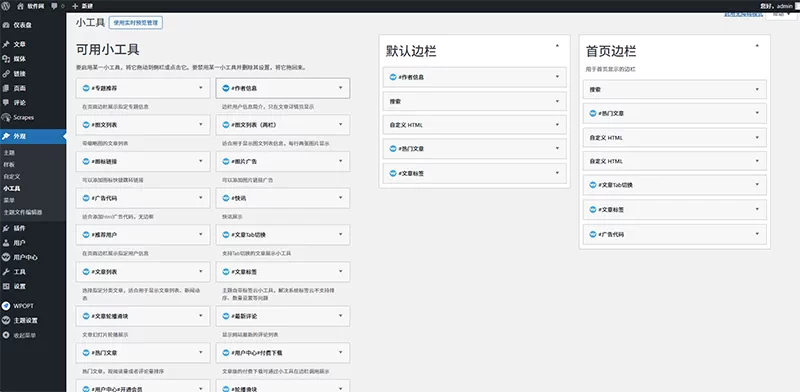Click the #图文列表（两栏） widget title
The width and height of the screenshot is (800, 392).
[254, 125]
